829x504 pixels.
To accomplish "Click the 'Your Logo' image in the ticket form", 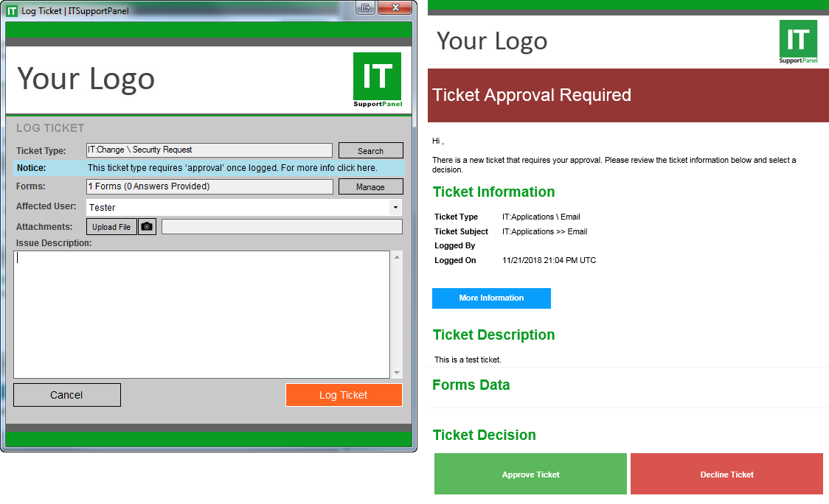I will [86, 79].
